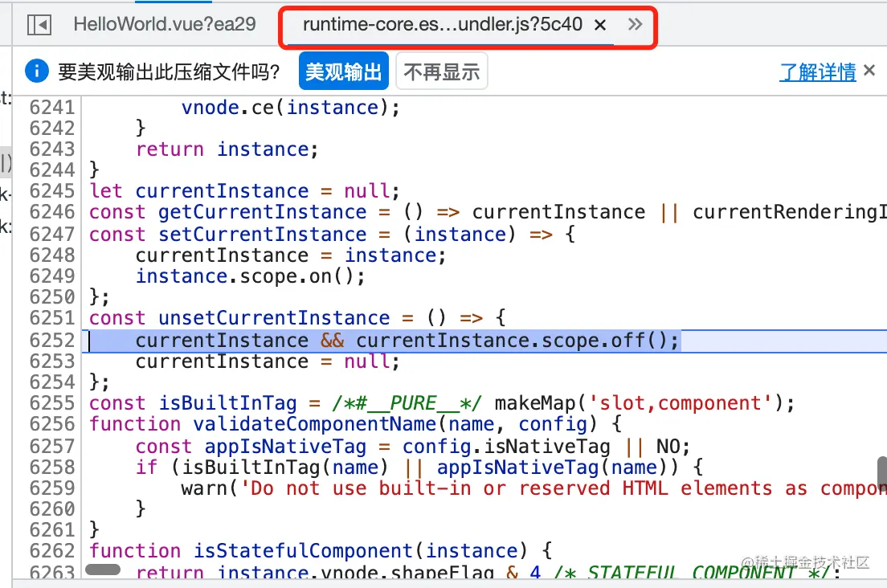Viewport: 887px width, 588px height.
Task: Click the vertical scrollbar thumb of the code
Action: click(x=882, y=475)
